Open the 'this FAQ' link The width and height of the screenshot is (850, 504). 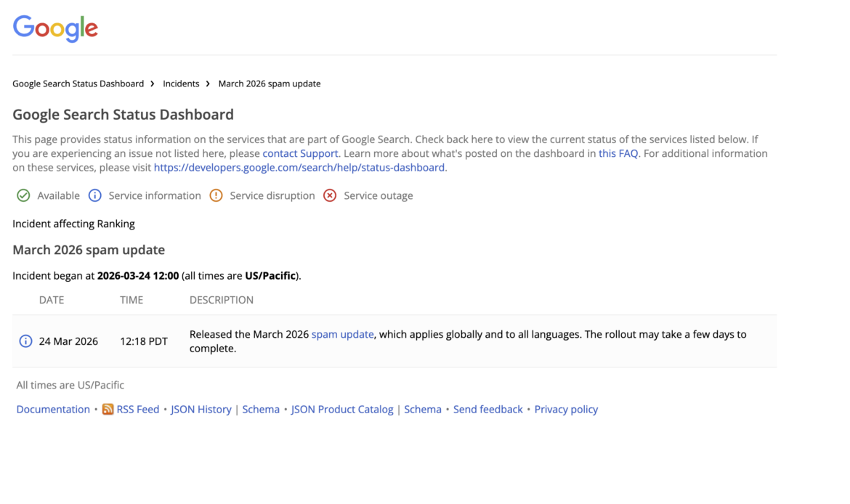pos(618,153)
